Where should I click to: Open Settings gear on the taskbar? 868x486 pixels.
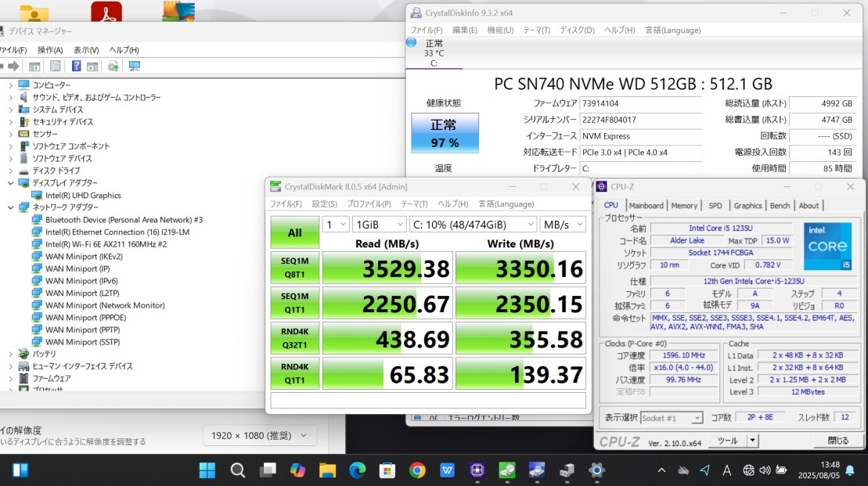point(596,470)
